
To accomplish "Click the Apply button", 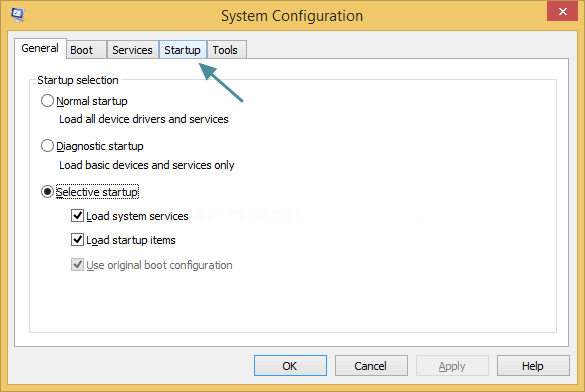I will coord(452,366).
